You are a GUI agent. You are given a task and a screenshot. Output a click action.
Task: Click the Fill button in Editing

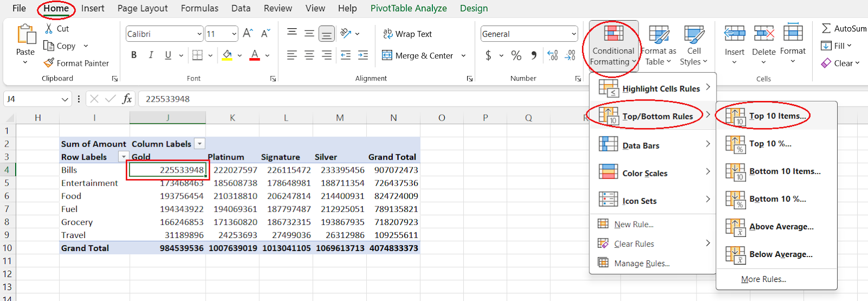[836, 46]
